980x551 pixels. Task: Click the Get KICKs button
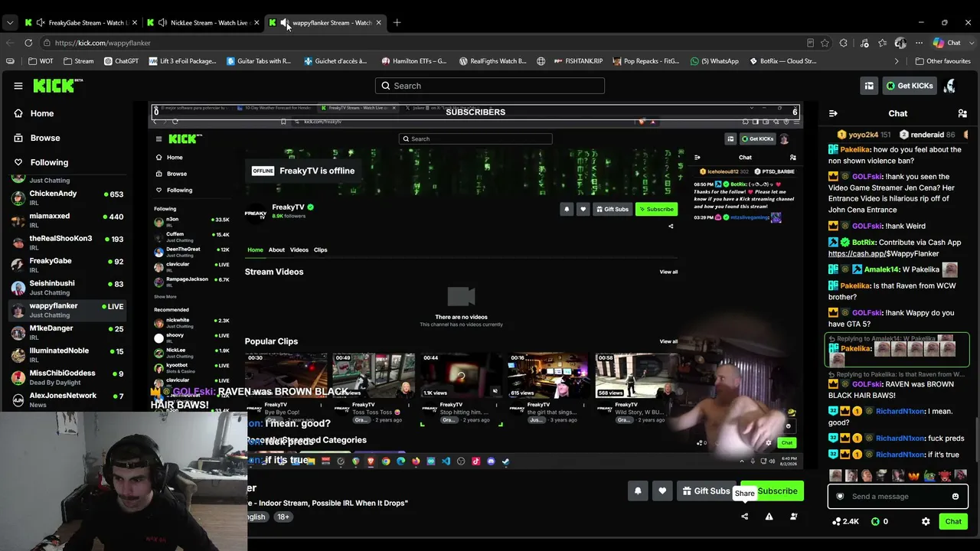pyautogui.click(x=910, y=86)
